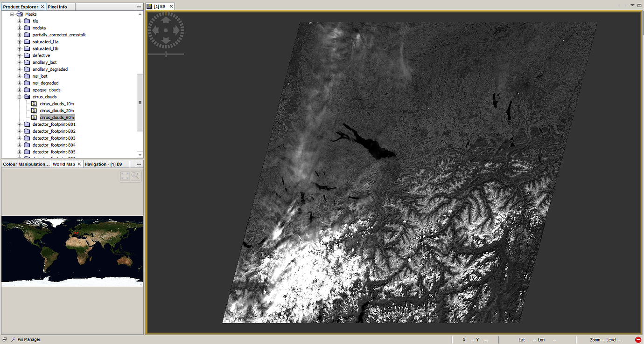Adjust the zoom slider under the compass
Image resolution: width=644 pixels, height=344 pixels.
166,54
